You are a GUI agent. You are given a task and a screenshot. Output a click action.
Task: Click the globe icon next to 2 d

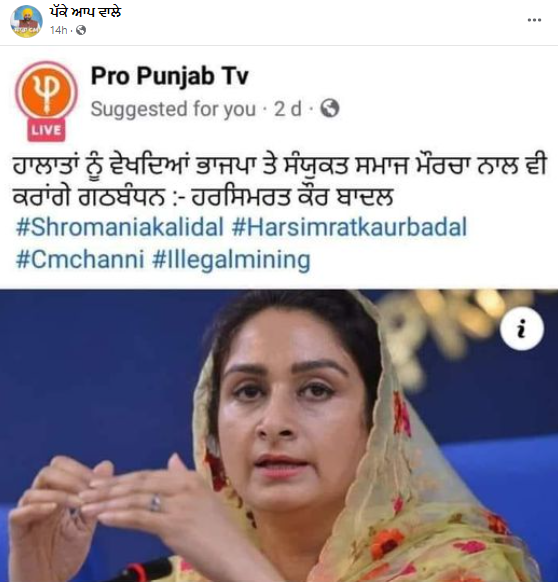(330, 109)
